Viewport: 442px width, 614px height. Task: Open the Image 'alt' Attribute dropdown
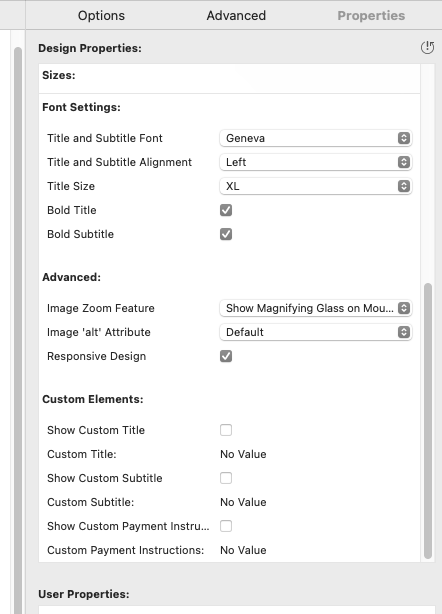pyautogui.click(x=316, y=332)
